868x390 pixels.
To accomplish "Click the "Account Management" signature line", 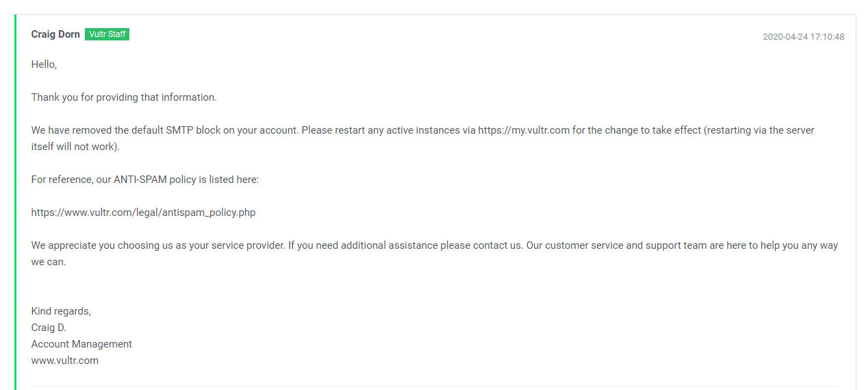I will tap(81, 344).
